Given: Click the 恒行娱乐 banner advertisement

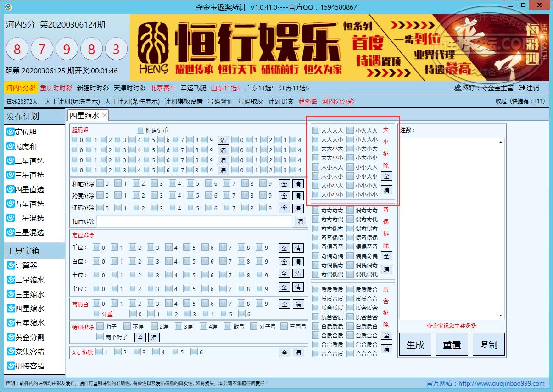Looking at the screenshot, I should 339,47.
